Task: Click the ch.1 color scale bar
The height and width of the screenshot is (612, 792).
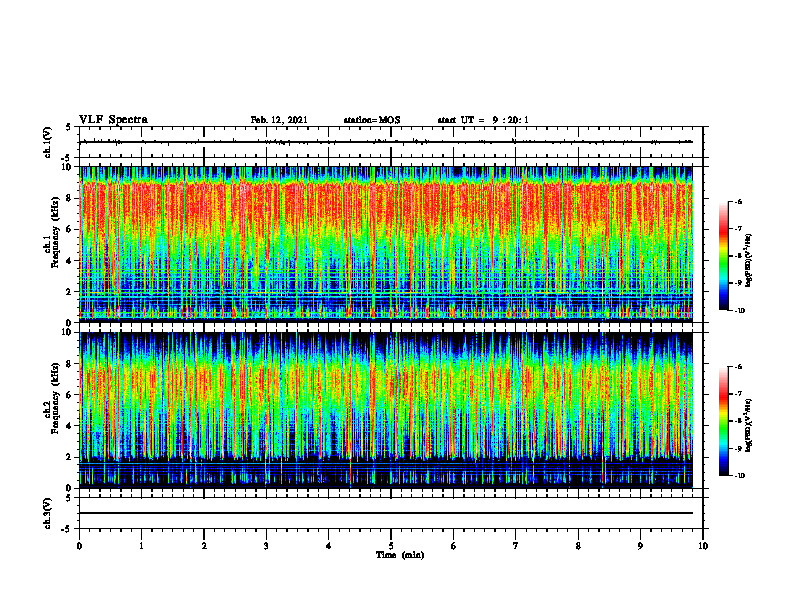Action: click(723, 256)
